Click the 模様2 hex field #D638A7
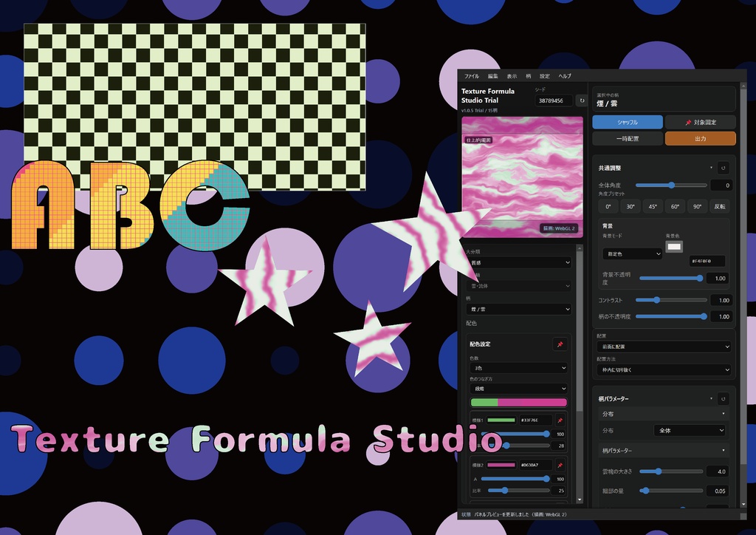The image size is (756, 535). (536, 466)
